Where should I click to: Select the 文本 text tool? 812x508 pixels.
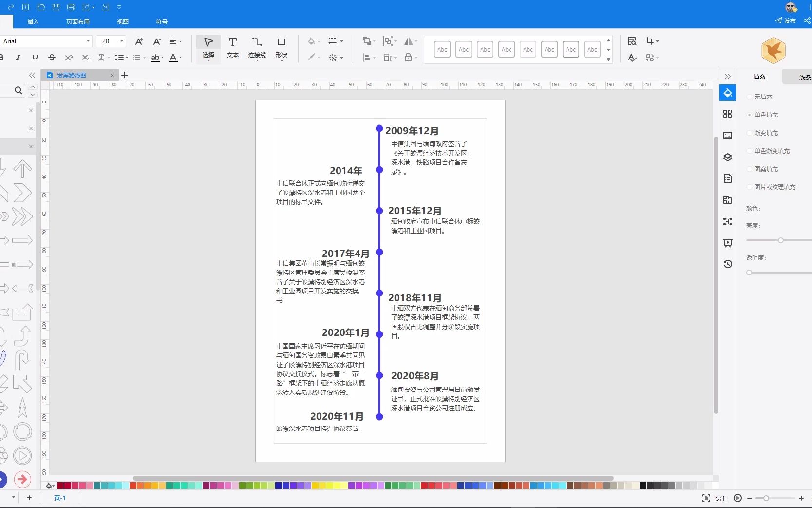click(233, 48)
